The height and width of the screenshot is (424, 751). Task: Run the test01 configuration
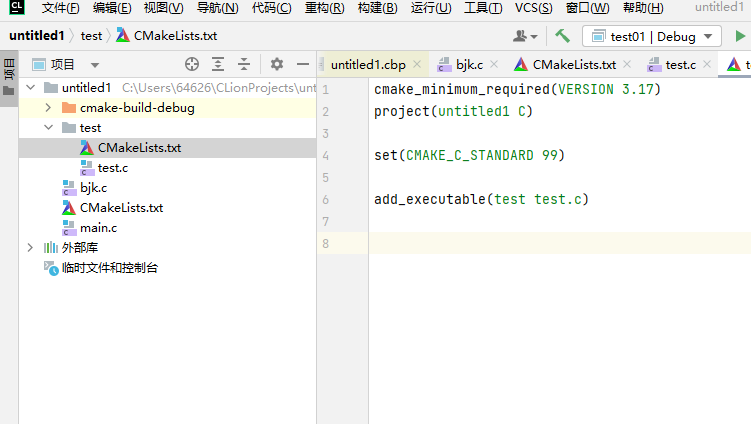point(740,36)
